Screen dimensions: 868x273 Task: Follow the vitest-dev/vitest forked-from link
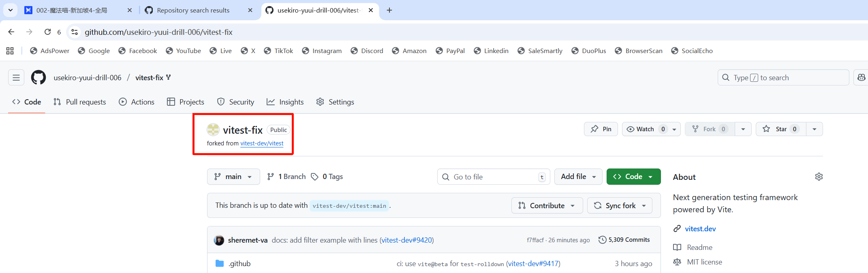pos(262,143)
